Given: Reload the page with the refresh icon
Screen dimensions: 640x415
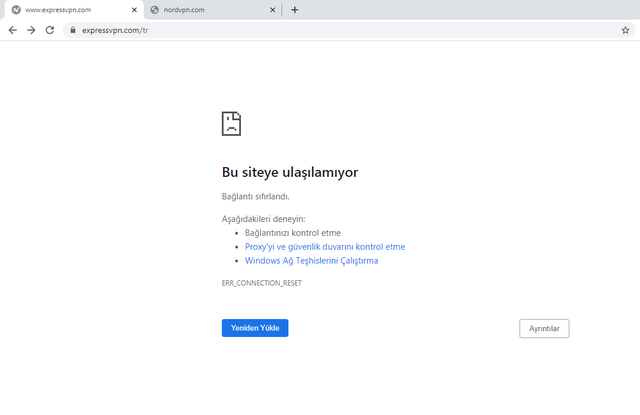Looking at the screenshot, I should click(x=50, y=30).
